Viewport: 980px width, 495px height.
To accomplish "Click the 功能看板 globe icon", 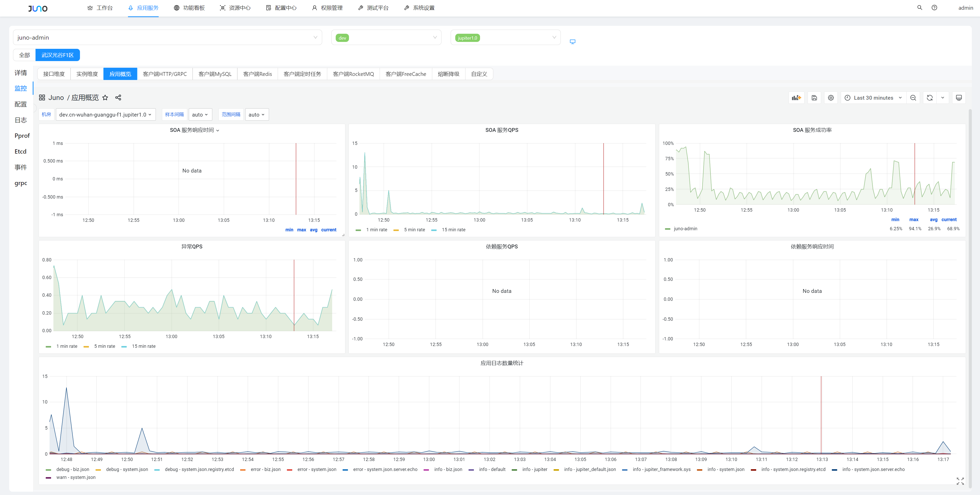I will pos(177,8).
